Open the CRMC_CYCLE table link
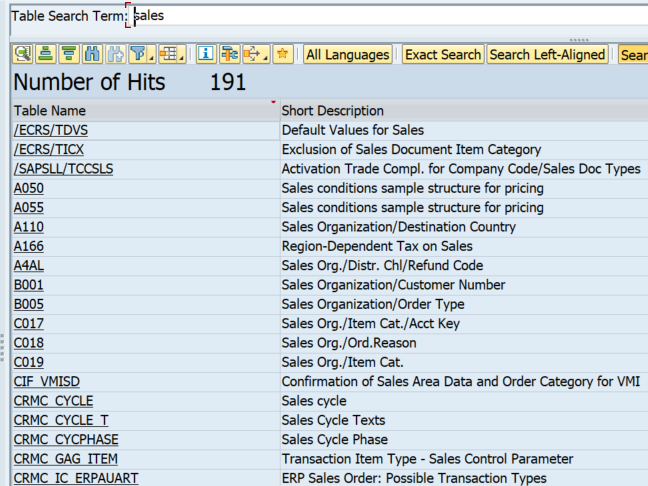Screen dimensions: 648x486 click(x=53, y=401)
